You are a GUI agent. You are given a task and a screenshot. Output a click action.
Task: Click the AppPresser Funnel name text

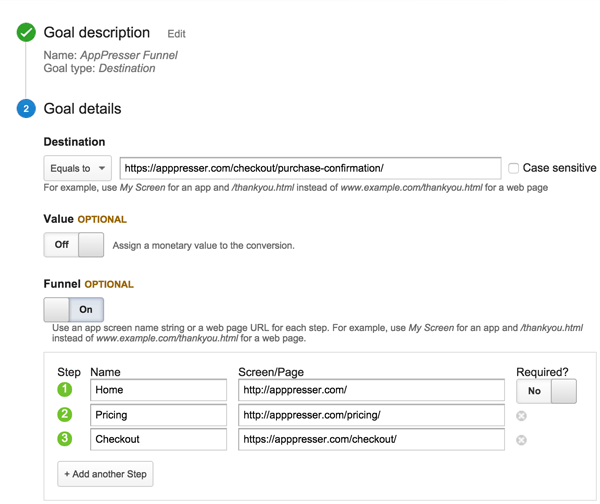(x=129, y=55)
